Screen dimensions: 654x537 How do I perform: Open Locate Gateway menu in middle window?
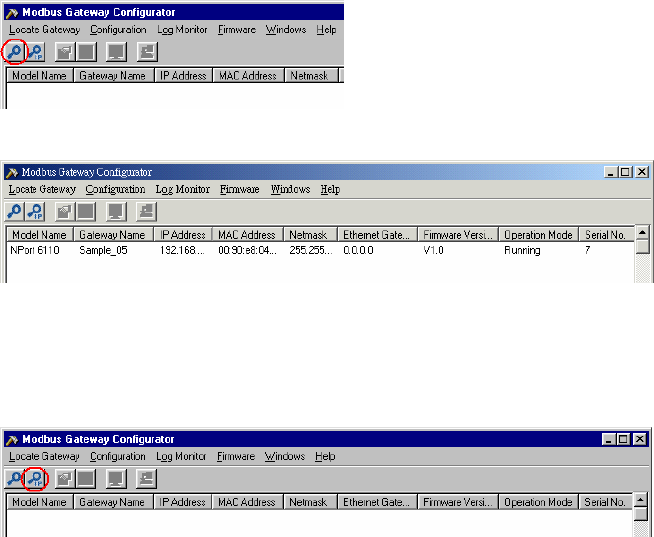coord(42,189)
